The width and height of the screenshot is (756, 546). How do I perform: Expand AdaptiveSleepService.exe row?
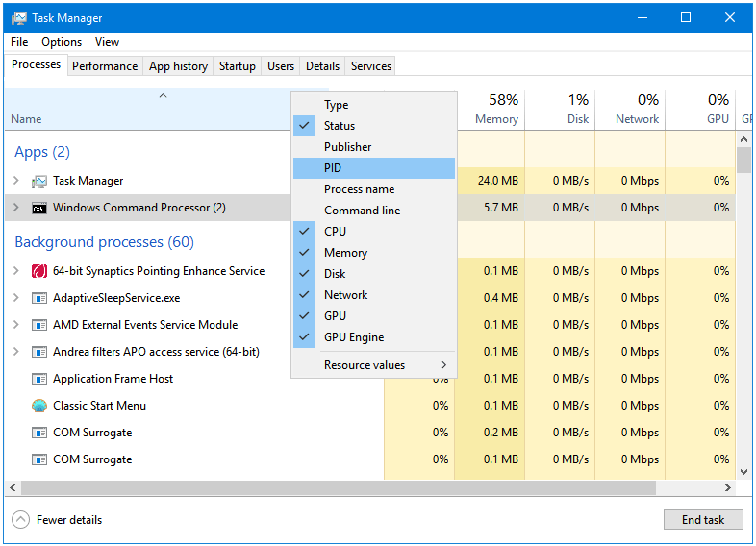click(16, 298)
